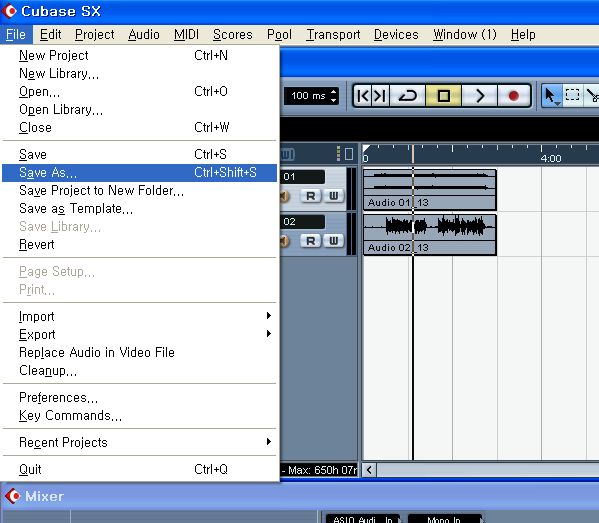Open the Audio menu

click(x=144, y=35)
